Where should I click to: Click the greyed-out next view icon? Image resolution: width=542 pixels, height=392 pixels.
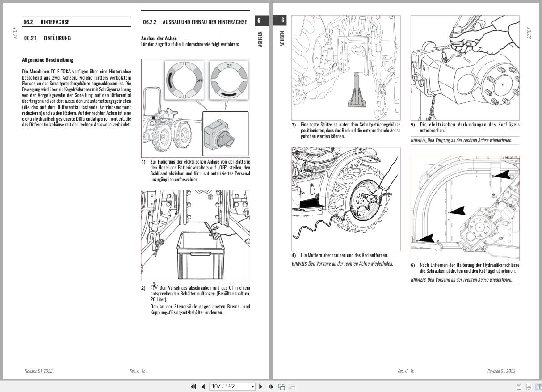pyautogui.click(x=292, y=387)
